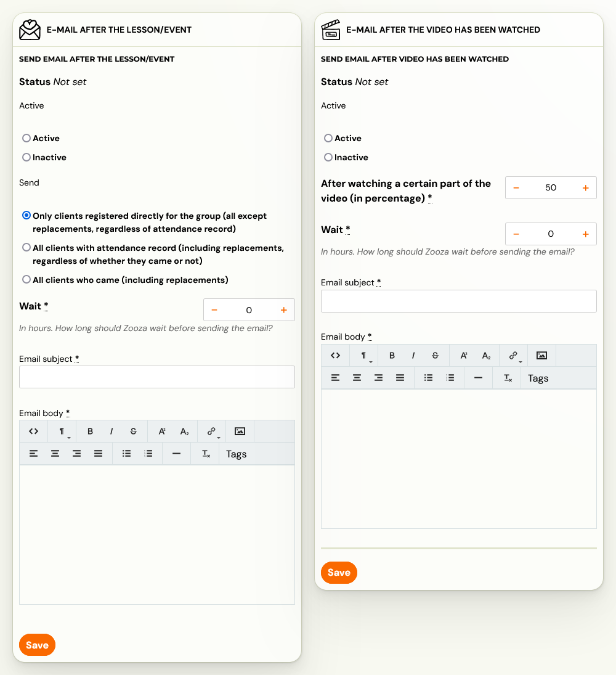616x675 pixels.
Task: Insert a horizontal rule in the email editor
Action: click(176, 453)
